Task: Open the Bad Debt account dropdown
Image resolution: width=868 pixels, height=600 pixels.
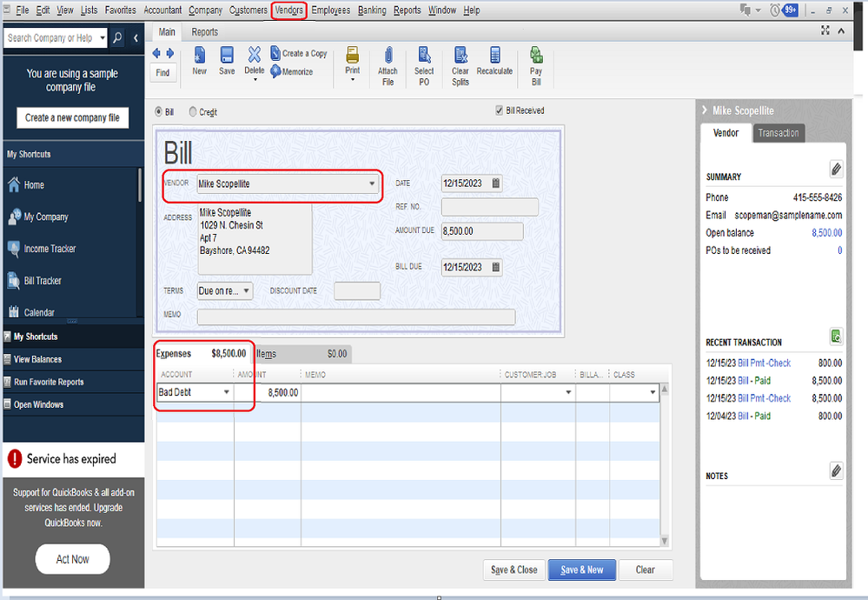Action: (227, 392)
